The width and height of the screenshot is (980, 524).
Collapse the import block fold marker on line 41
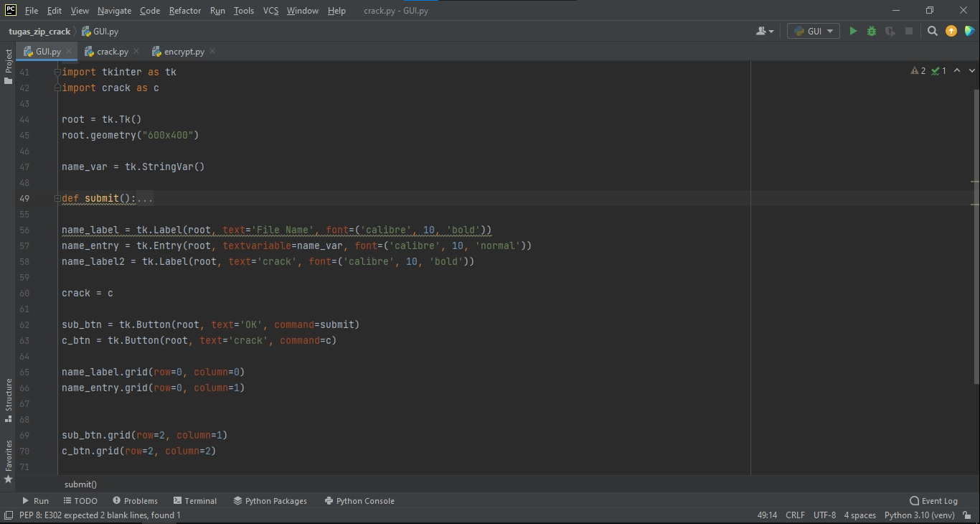click(x=57, y=72)
